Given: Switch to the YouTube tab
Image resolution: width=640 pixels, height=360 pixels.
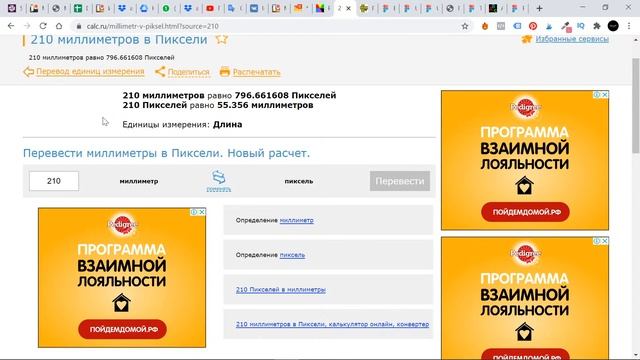Looking at the screenshot, I should click(x=210, y=8).
